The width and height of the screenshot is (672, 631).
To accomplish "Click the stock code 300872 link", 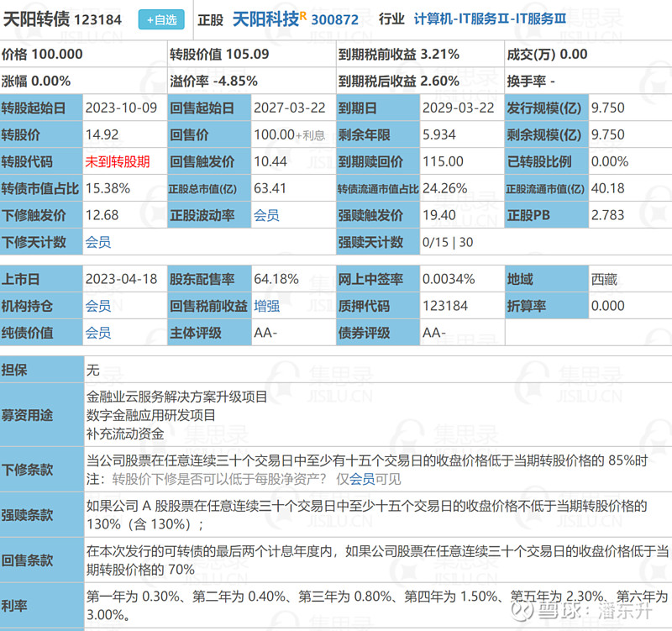I will pyautogui.click(x=335, y=19).
